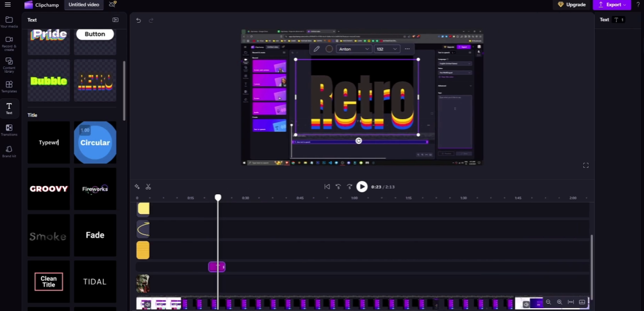This screenshot has height=311, width=644.
Task: Add the Retro striped text style
Action: coord(95,80)
